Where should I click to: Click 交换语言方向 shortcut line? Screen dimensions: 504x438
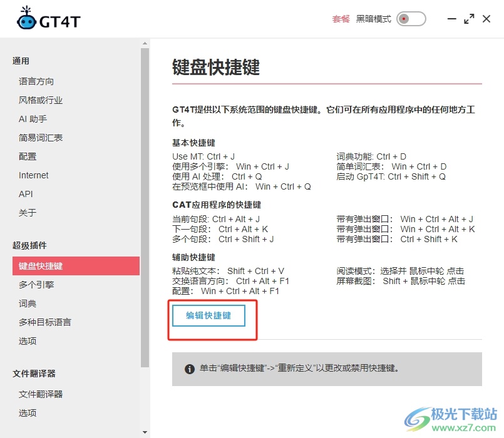click(230, 281)
